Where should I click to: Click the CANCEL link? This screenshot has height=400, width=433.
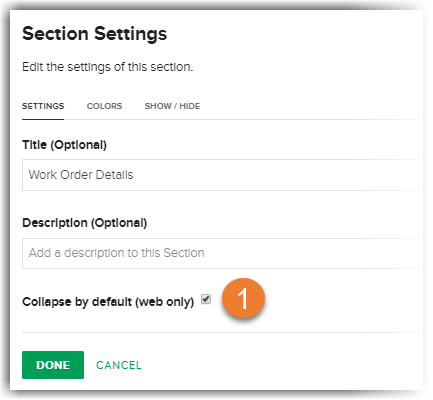tap(119, 365)
